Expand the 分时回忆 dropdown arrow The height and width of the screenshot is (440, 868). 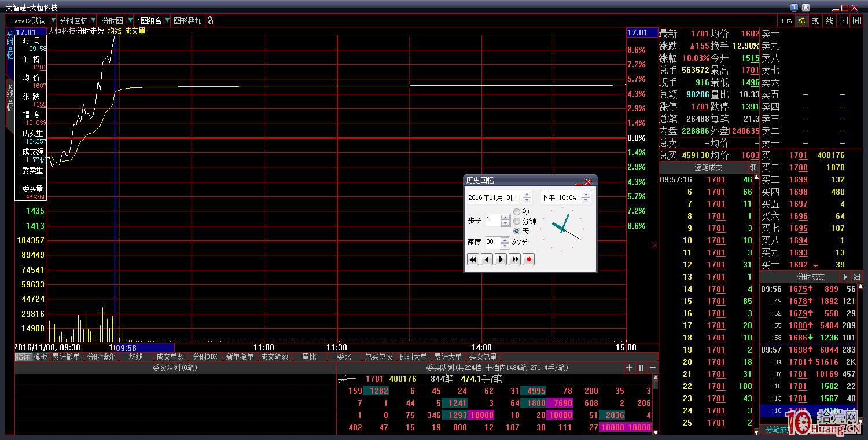point(93,21)
